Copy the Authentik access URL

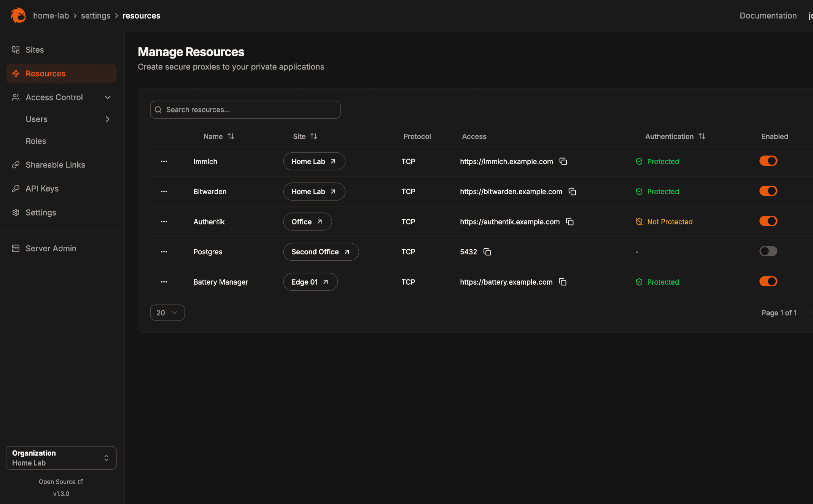(570, 222)
